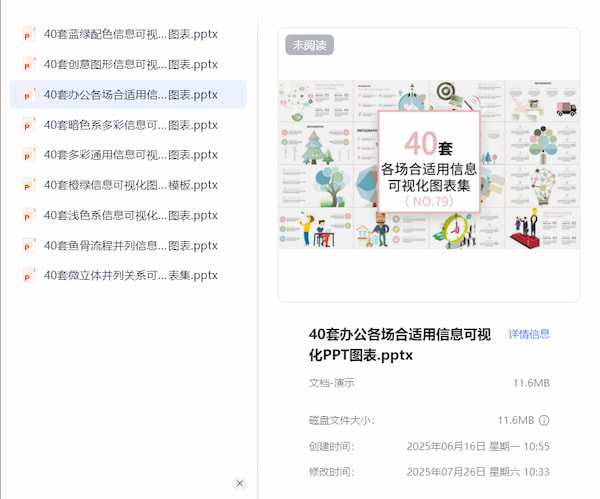Screen dimensions: 600x499
Task: Click the info circle icon beside disk file size
Action: 544,420
